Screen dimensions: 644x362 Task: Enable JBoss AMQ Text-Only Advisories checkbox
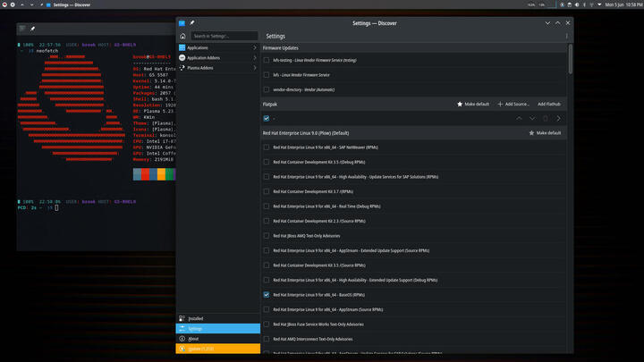[267, 236]
